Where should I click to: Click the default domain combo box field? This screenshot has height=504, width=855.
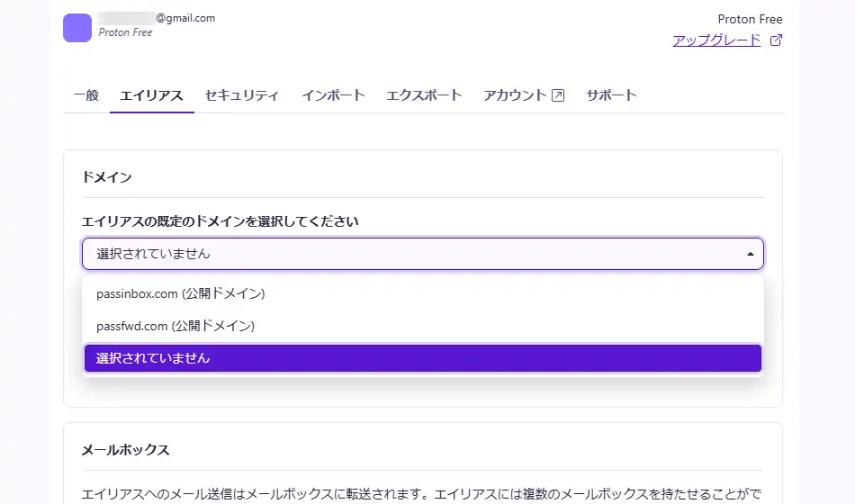pyautogui.click(x=414, y=254)
